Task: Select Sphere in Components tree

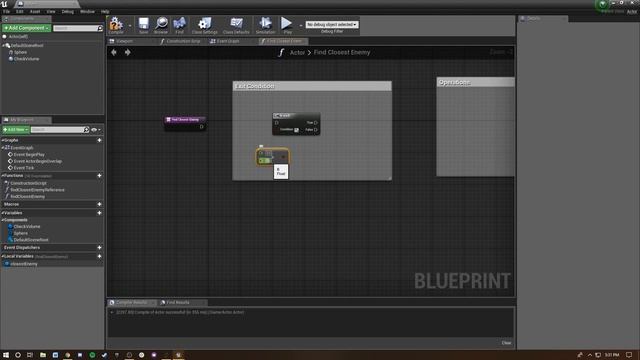Action: (20, 52)
